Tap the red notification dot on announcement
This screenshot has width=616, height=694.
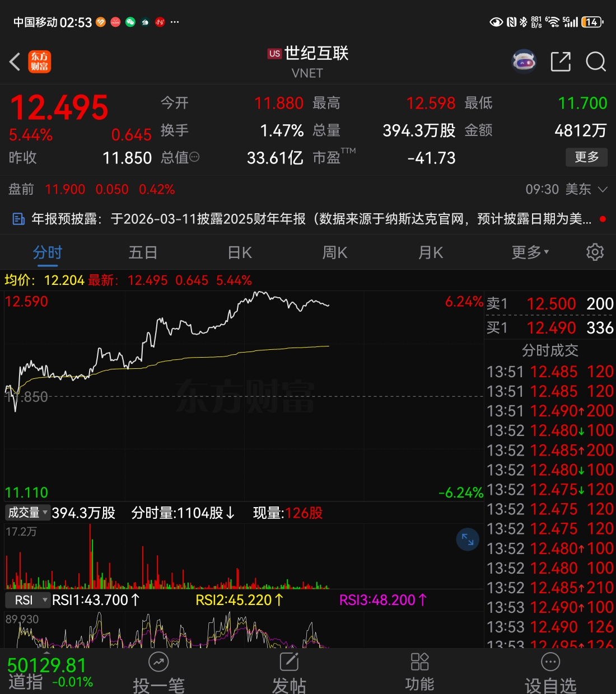click(x=603, y=219)
